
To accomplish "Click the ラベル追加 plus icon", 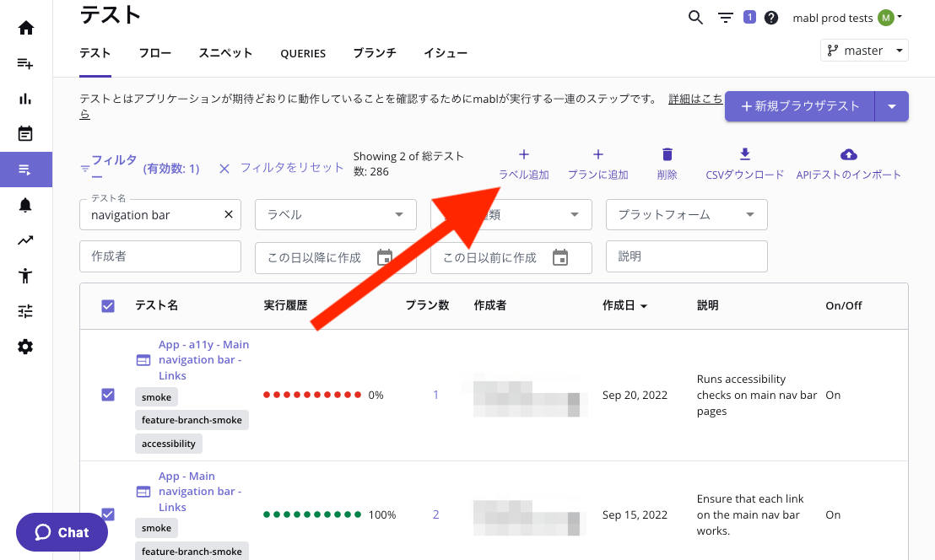I will [x=523, y=155].
